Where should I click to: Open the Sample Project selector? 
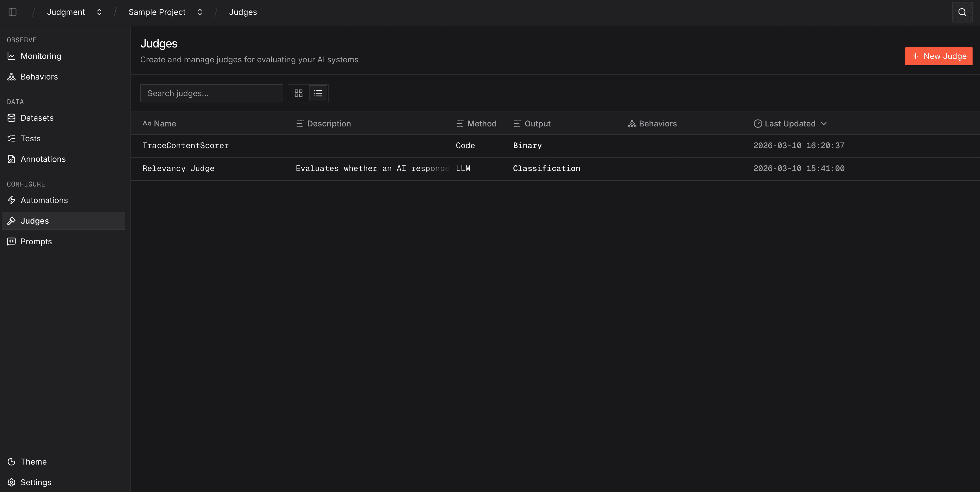pyautogui.click(x=164, y=12)
